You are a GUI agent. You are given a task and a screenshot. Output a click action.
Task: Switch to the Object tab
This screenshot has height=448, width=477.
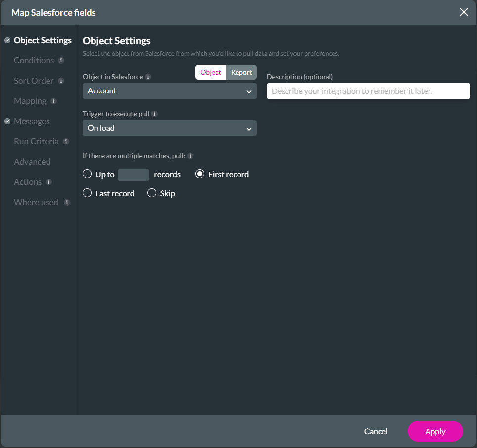(210, 72)
